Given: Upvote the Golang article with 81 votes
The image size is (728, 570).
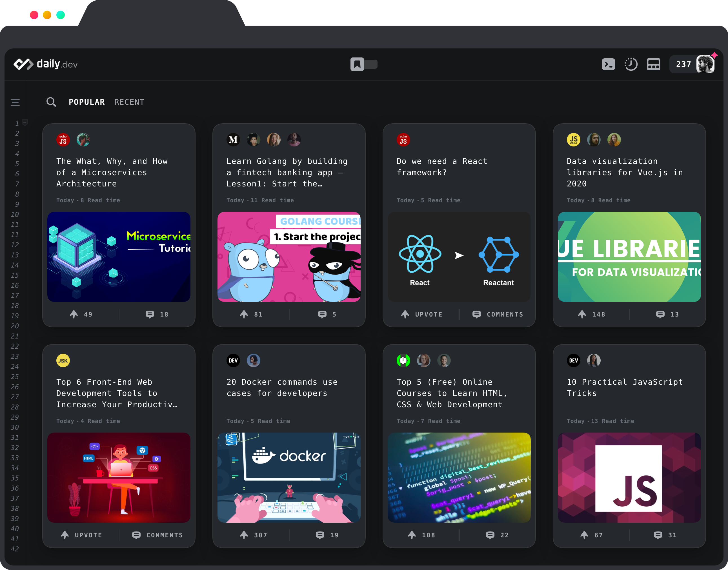Looking at the screenshot, I should click(x=251, y=314).
